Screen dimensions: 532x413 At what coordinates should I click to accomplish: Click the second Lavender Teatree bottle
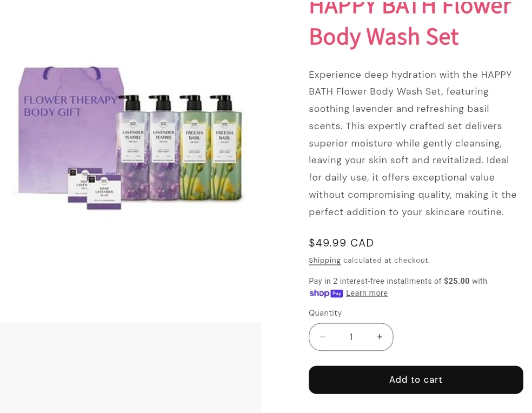pyautogui.click(x=164, y=148)
